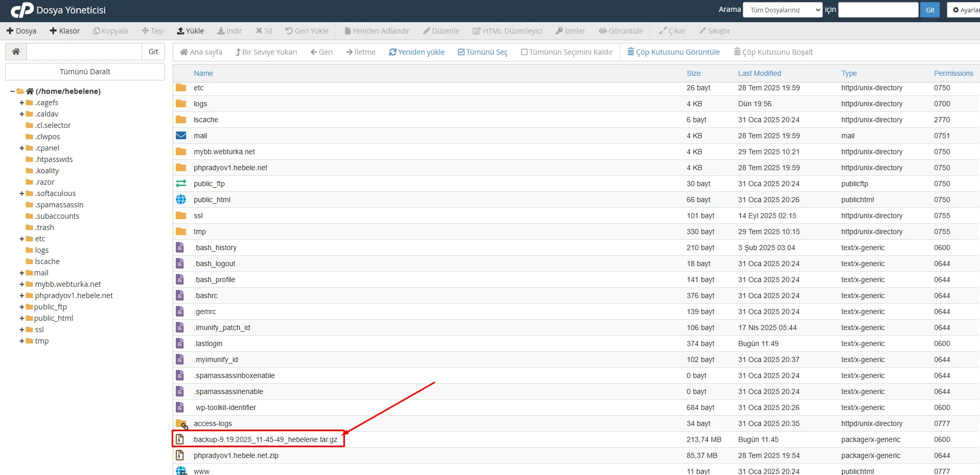Click the Çöp Kutusunu Boşalt trash icon
980x475 pixels.
click(x=737, y=52)
